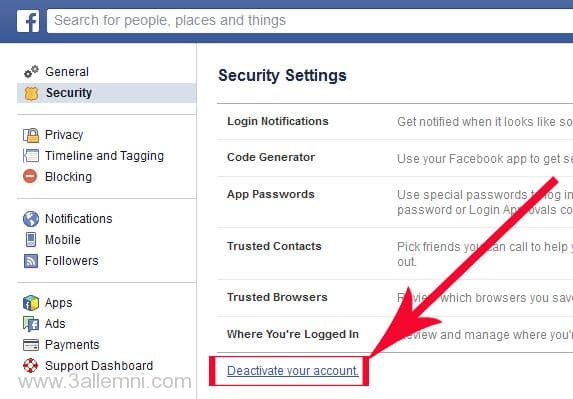573x399 pixels.
Task: Open Ads settings in the sidebar
Action: (55, 324)
